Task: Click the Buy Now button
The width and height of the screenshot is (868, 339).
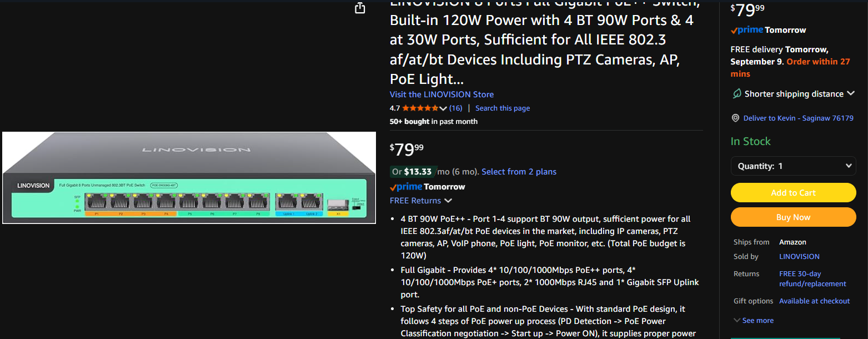Action: click(x=794, y=217)
